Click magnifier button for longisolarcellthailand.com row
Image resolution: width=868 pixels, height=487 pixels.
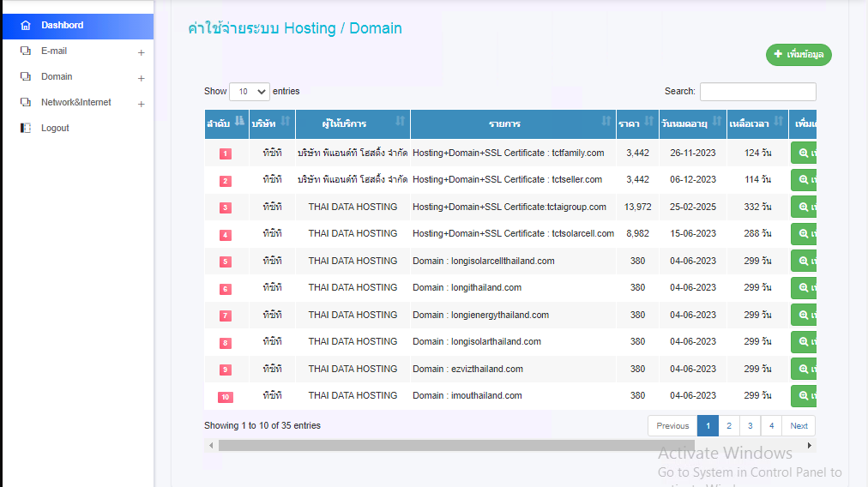804,261
